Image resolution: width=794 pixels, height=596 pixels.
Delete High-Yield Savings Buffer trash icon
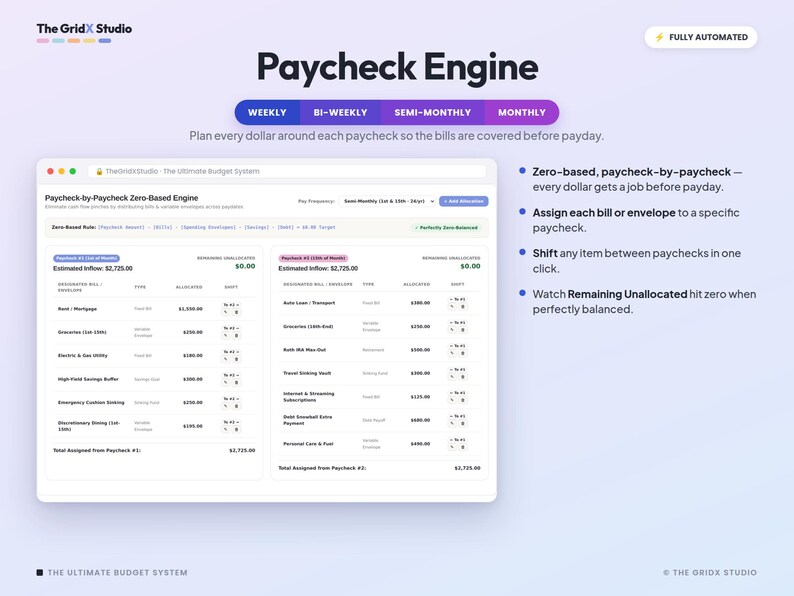coord(236,382)
